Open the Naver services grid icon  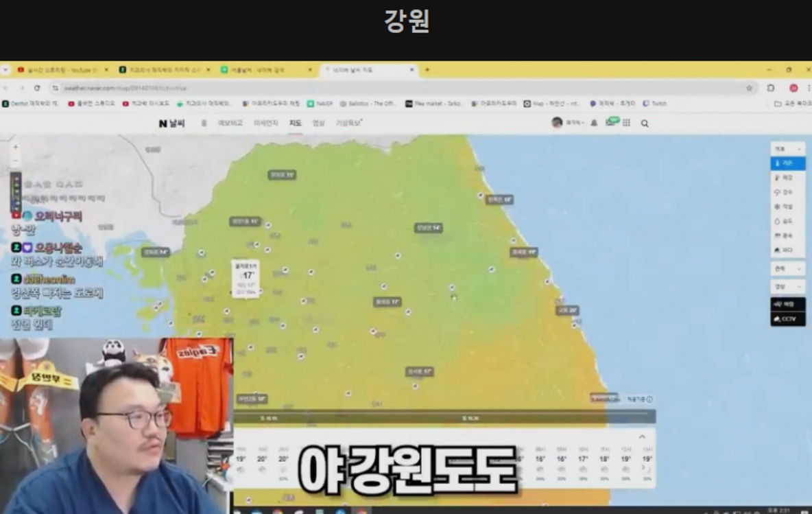point(627,123)
